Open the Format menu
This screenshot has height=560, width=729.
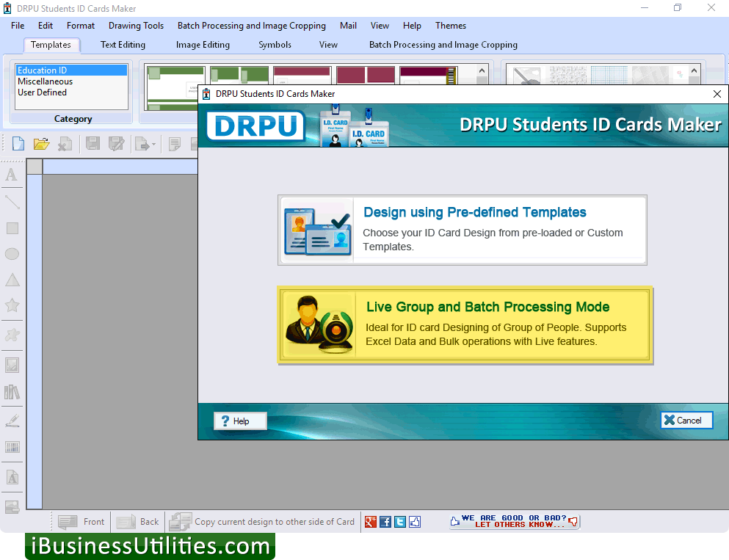click(x=81, y=26)
